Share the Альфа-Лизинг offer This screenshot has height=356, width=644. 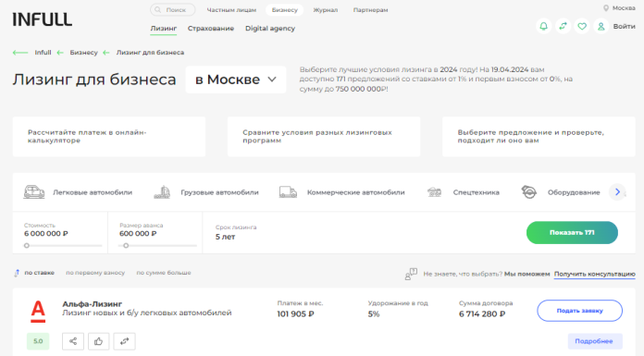pos(73,341)
